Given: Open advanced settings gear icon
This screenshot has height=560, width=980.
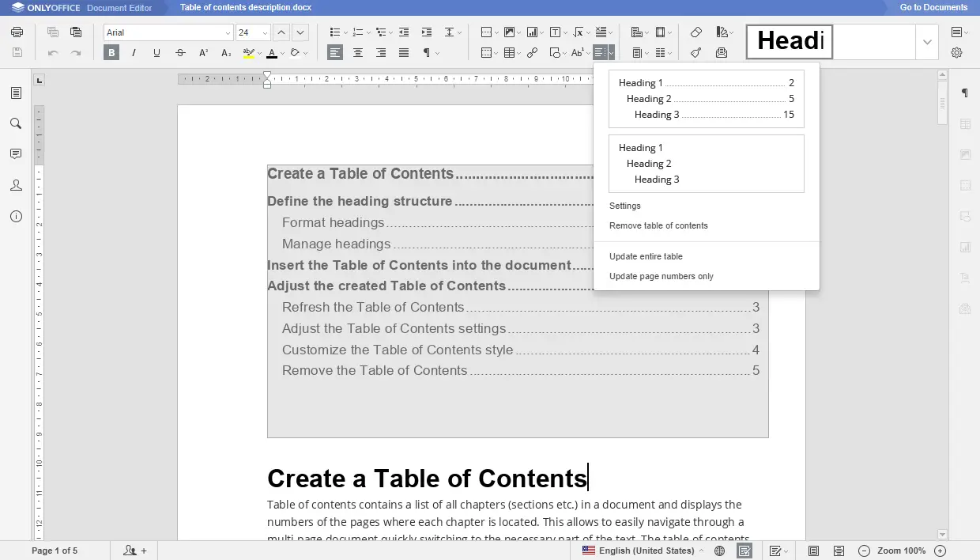Looking at the screenshot, I should coord(956,53).
